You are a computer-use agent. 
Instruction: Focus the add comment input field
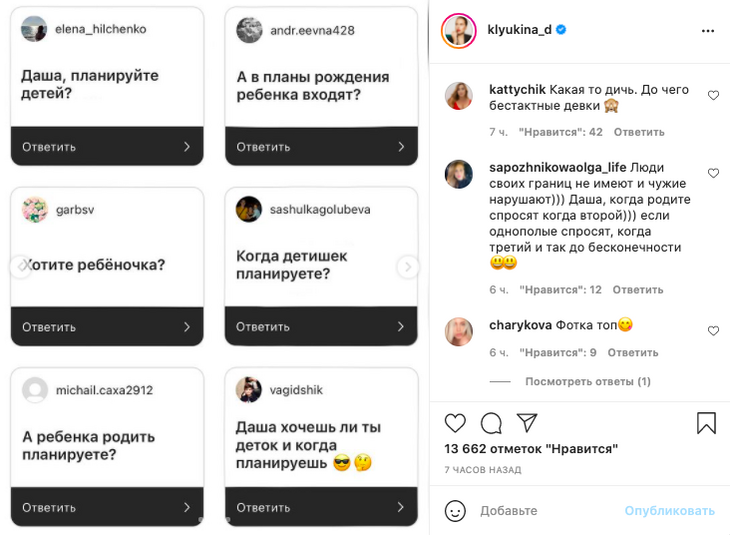[x=545, y=510]
